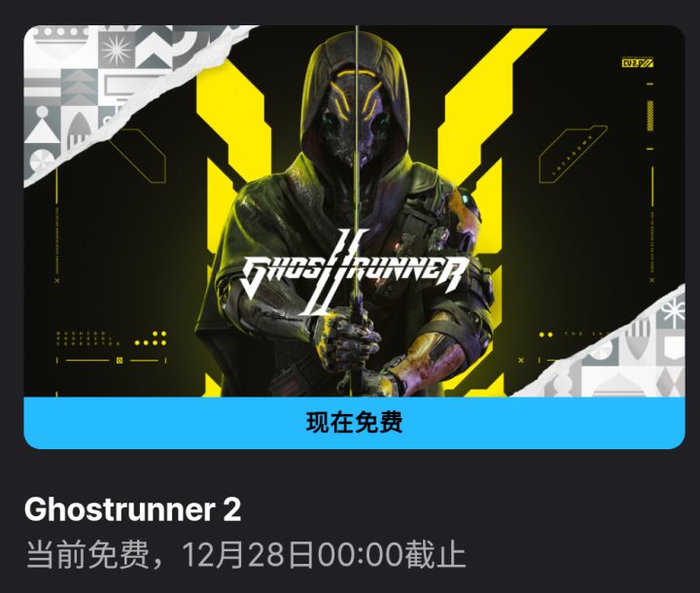Click the cluster of yellow dots bottom-left
The width and height of the screenshot is (700, 593).
151,339
